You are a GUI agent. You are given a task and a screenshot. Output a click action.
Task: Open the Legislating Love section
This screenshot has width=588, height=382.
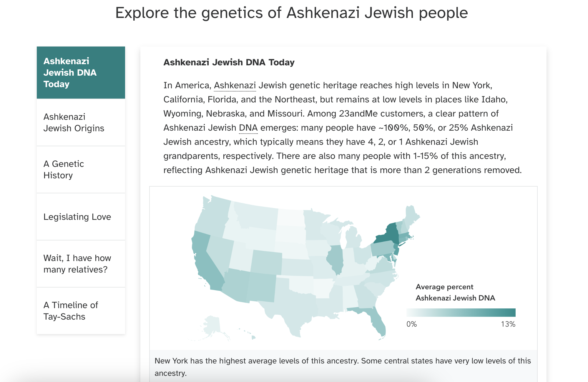pyautogui.click(x=81, y=217)
